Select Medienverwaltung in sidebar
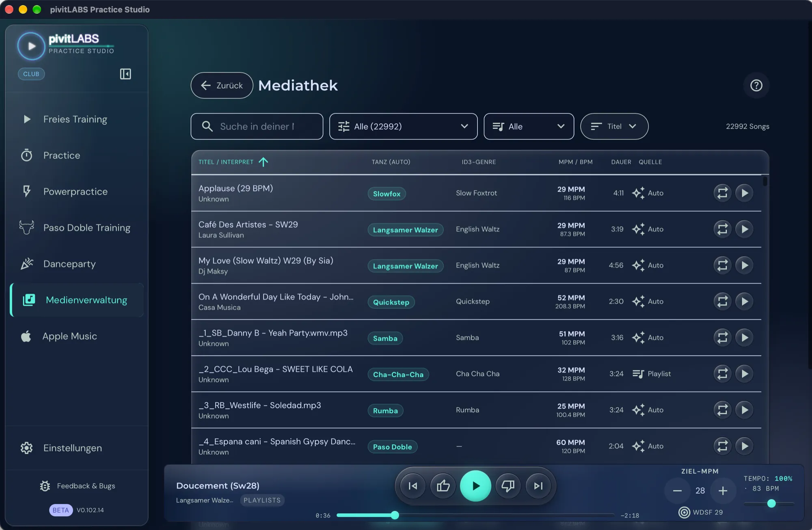 pyautogui.click(x=77, y=300)
